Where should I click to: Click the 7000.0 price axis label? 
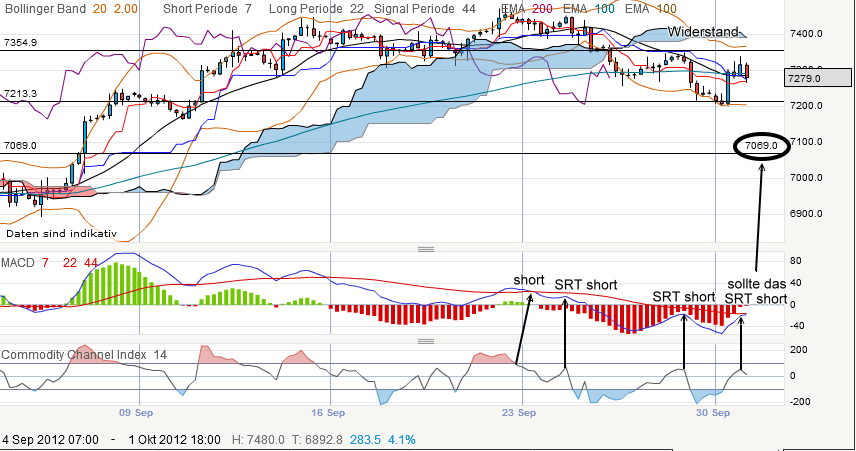pyautogui.click(x=806, y=177)
